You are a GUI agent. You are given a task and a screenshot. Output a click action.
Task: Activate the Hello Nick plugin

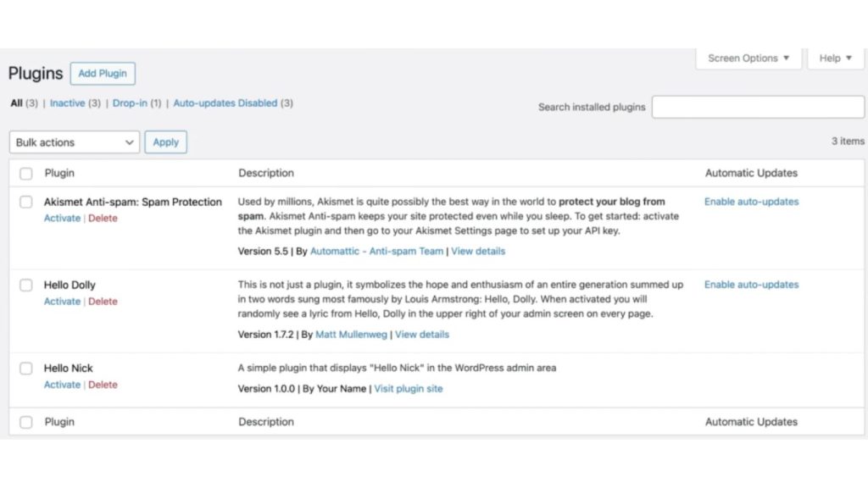(62, 385)
